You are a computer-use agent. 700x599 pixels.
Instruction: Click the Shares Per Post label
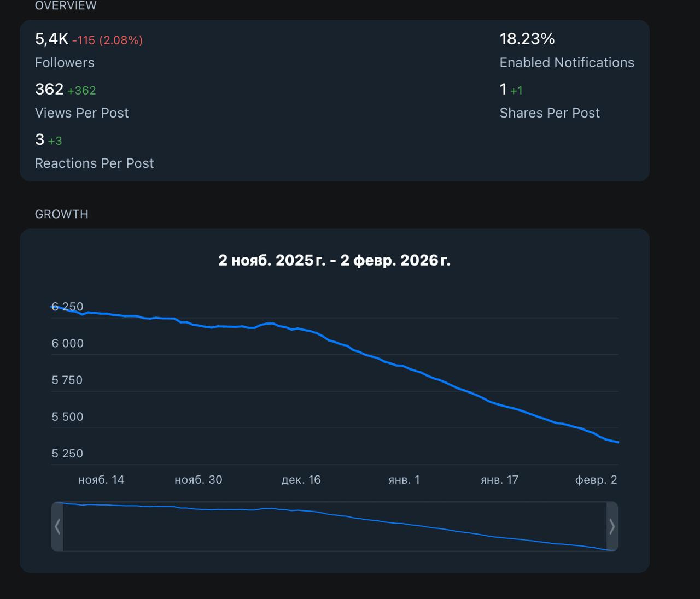click(550, 113)
